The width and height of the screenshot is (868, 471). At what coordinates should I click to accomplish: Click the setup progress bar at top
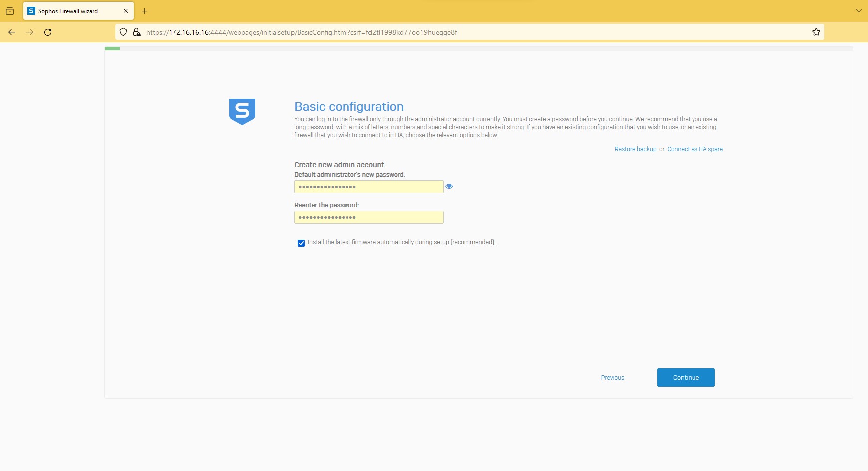478,49
